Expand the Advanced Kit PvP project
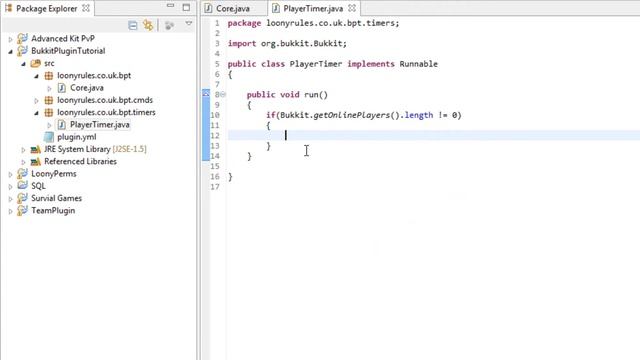This screenshot has width=640, height=360. [x=11, y=39]
